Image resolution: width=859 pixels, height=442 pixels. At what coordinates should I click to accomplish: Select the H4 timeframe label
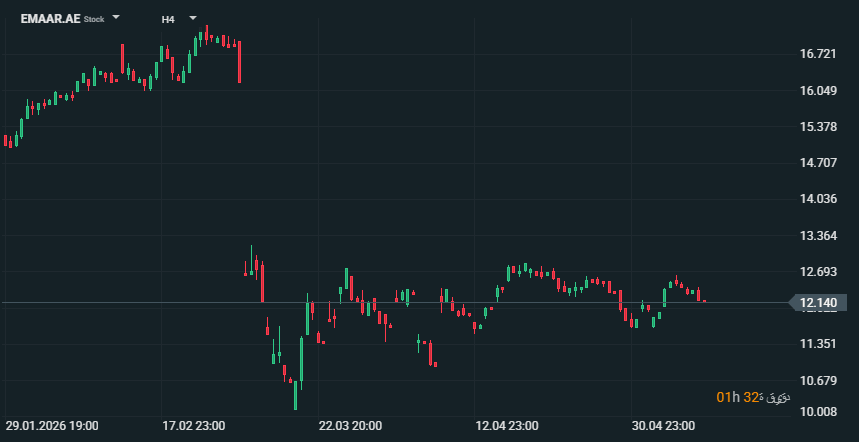pos(168,19)
